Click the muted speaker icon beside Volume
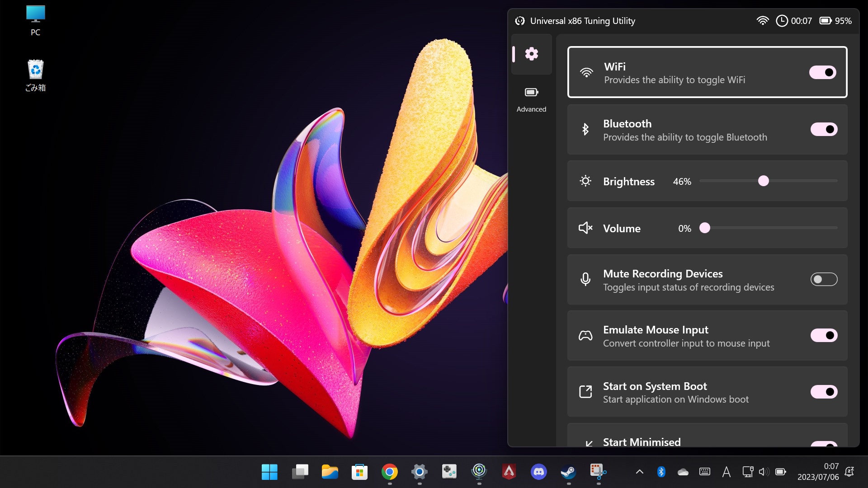 coord(585,228)
